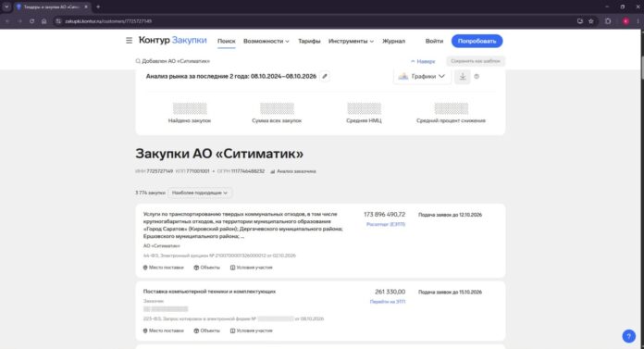Click the Сумма всех закупок statistic

coord(277,113)
